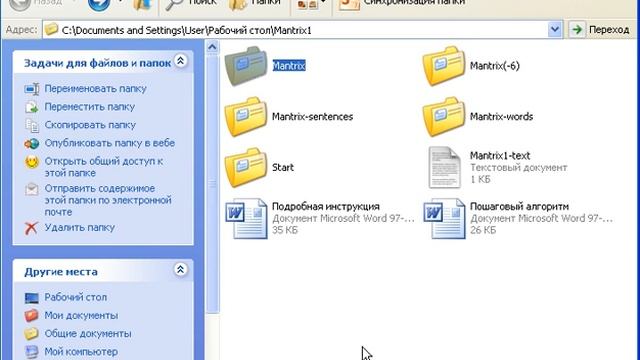The height and width of the screenshot is (360, 640).
Task: Click the Start folder name
Action: click(283, 167)
